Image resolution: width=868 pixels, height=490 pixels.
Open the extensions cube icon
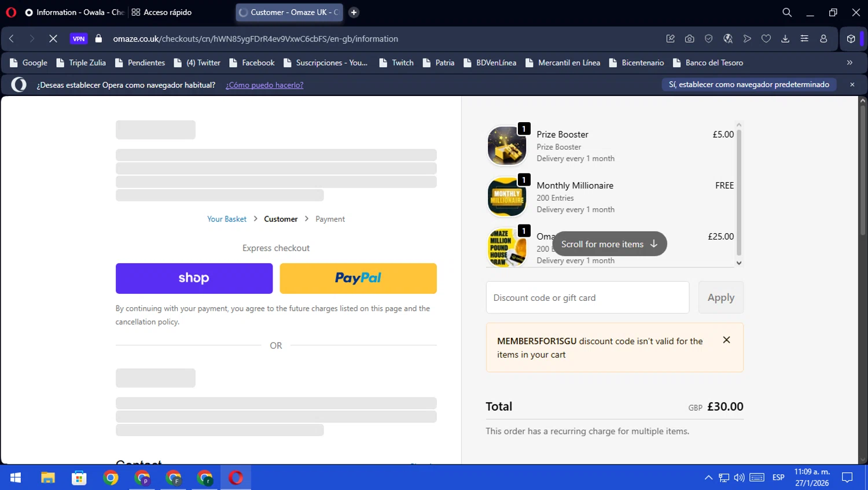pos(851,39)
